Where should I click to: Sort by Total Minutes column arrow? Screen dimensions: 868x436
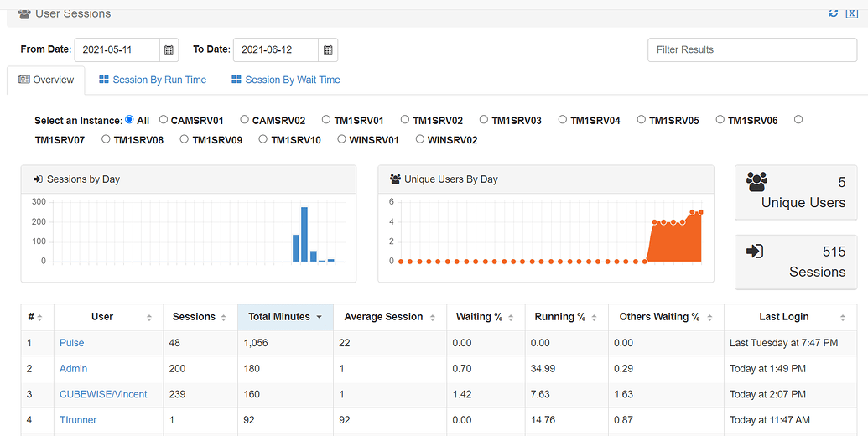coord(319,317)
